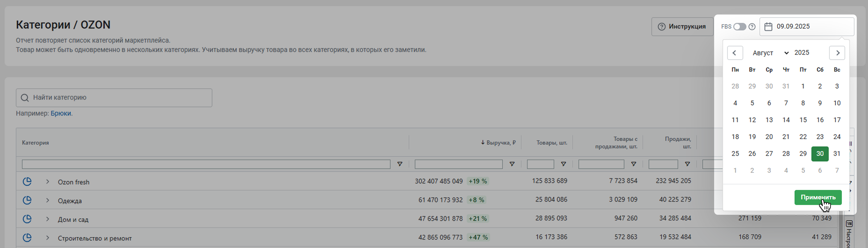Viewport: 868px width, 248px height.
Task: Click the filter funnel for Товары, шт. column
Action: click(x=563, y=164)
